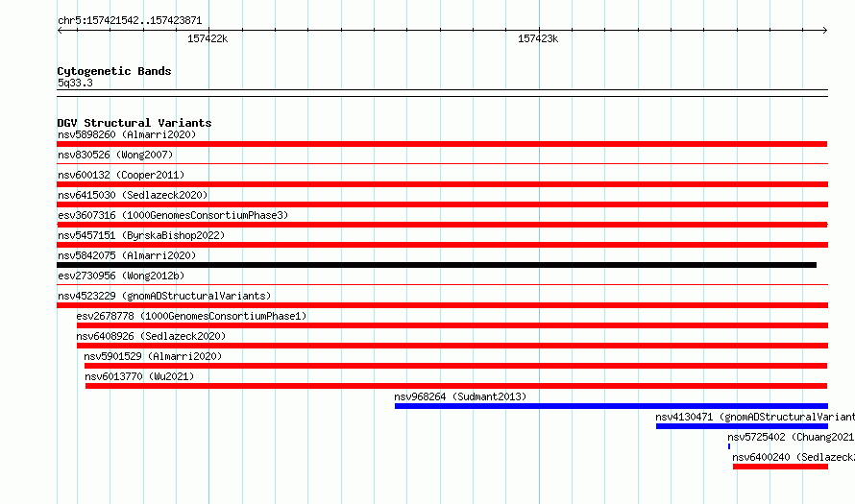Click the 157423k ruler tick label
855x504 pixels.
pyautogui.click(x=538, y=38)
